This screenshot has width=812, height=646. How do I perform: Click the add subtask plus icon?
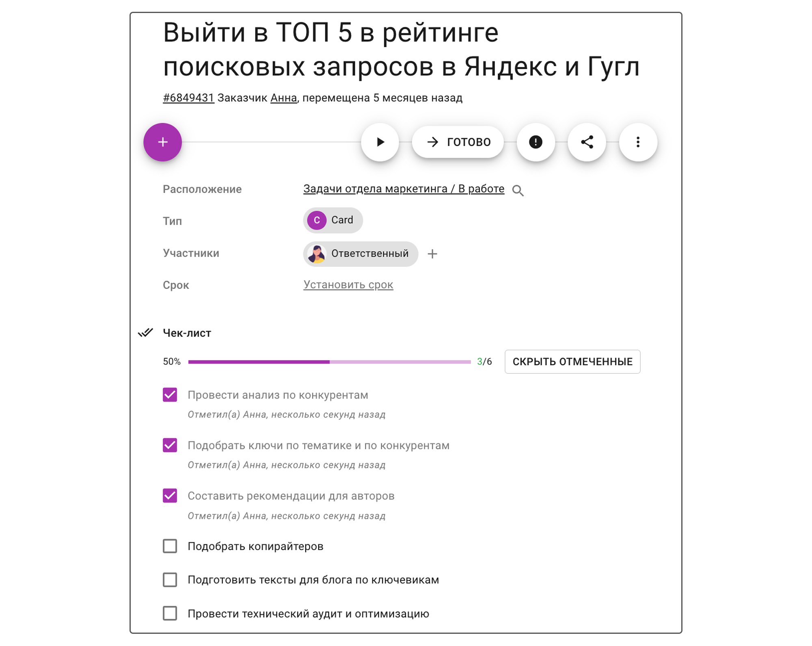tap(164, 142)
